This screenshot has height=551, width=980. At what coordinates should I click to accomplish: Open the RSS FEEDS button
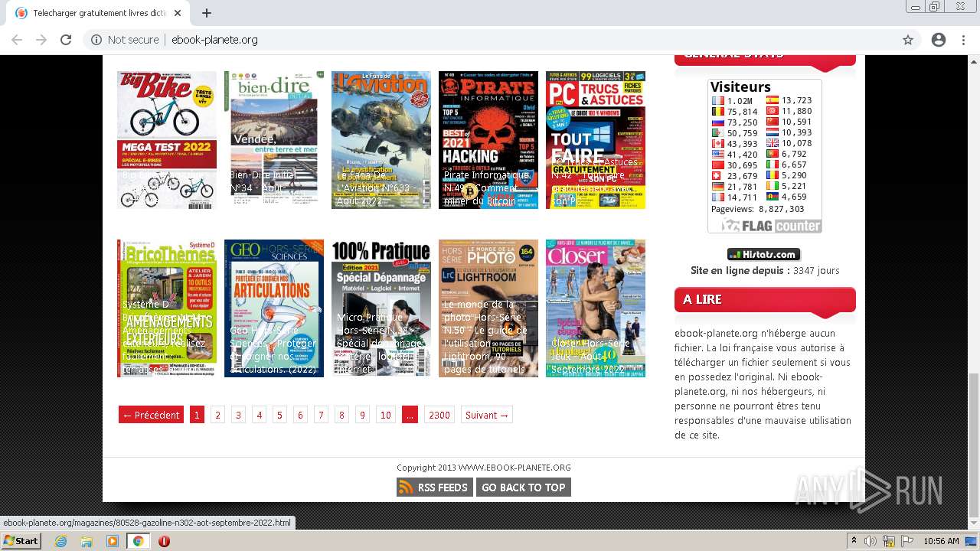tap(434, 487)
